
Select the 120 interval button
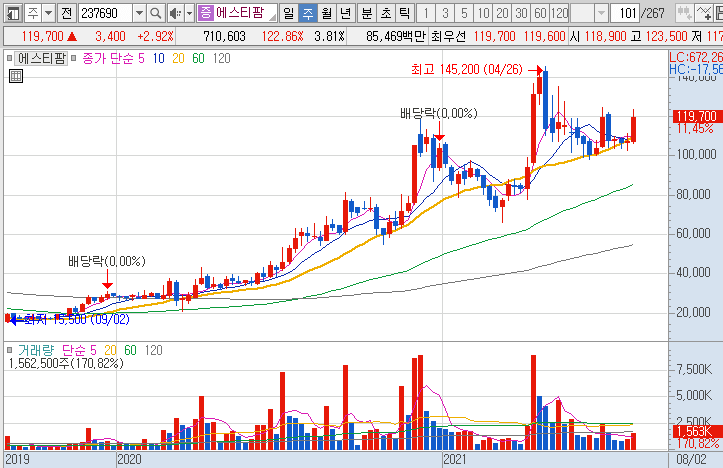(560, 13)
